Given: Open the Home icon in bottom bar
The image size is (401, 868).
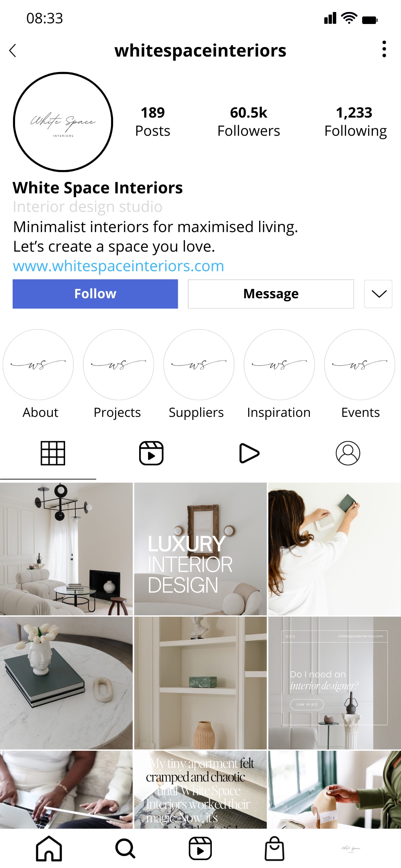Looking at the screenshot, I should tap(49, 848).
